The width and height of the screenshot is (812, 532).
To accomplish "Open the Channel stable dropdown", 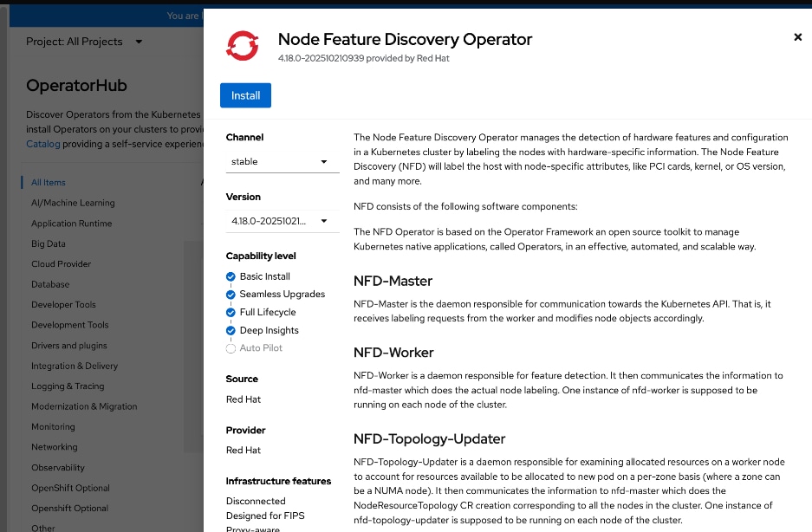I will [x=283, y=162].
